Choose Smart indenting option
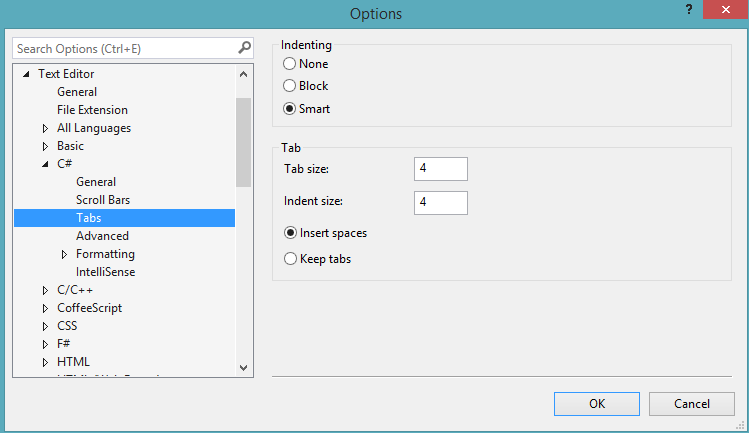749x433 pixels. (290, 108)
